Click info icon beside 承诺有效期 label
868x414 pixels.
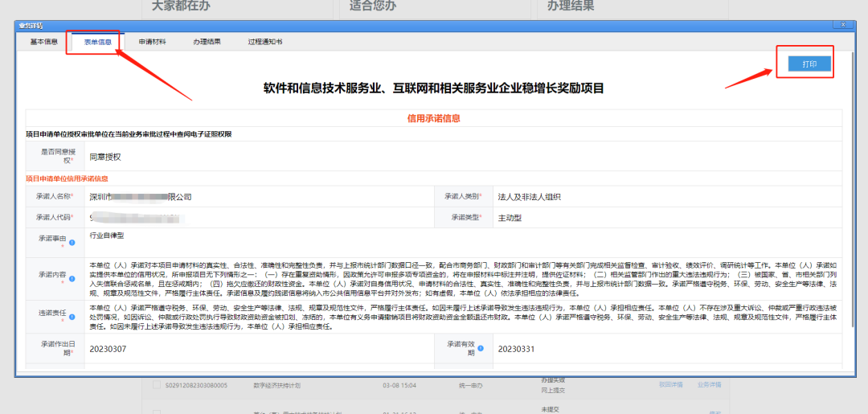(481, 348)
